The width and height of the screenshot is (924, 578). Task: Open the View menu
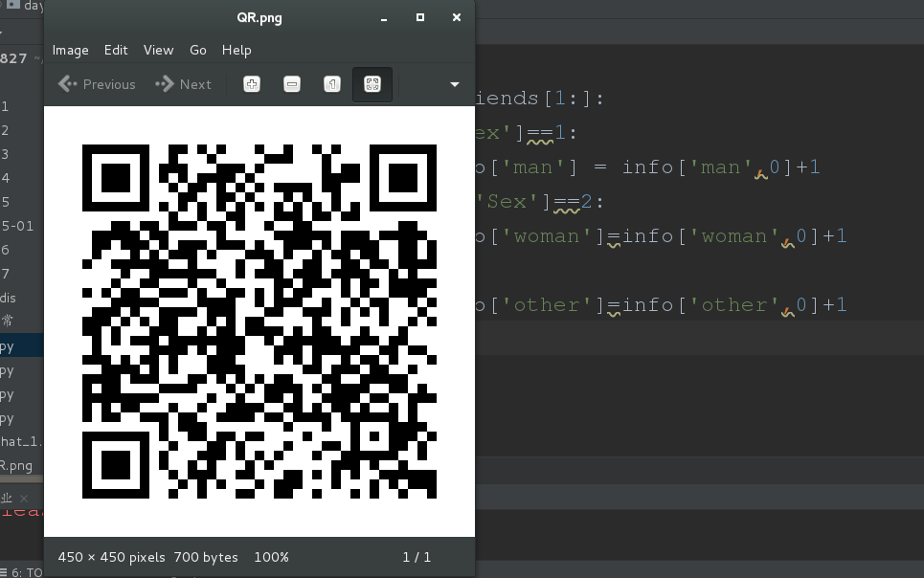(158, 50)
